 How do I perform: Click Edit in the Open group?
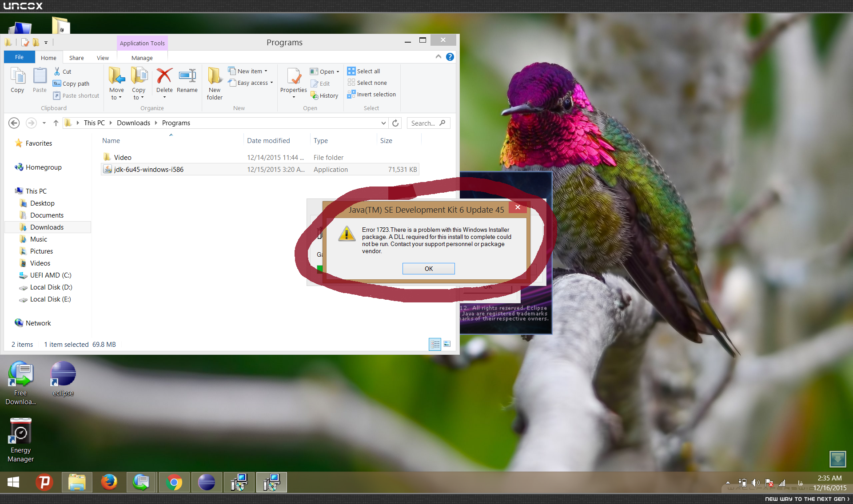point(320,83)
